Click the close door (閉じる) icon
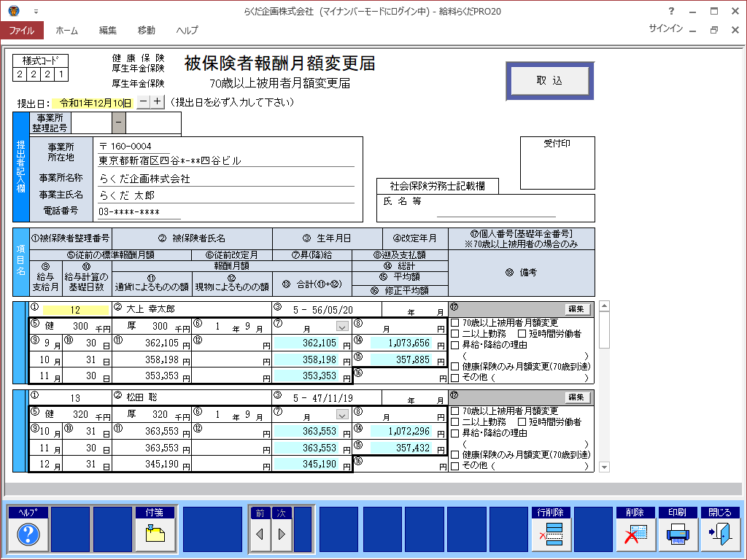The width and height of the screenshot is (747, 560). [x=720, y=534]
